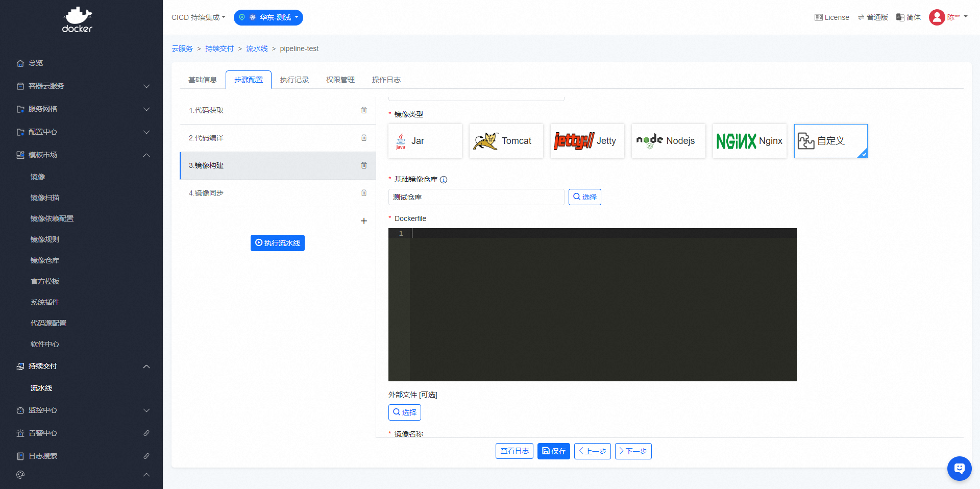Screen dimensions: 980x489
Task: Click trash icon for 镜像同步 step
Action: (364, 193)
